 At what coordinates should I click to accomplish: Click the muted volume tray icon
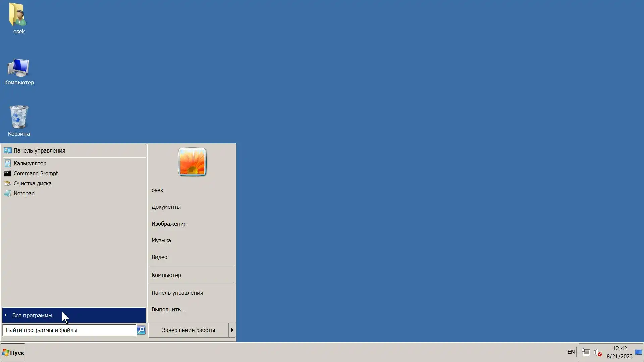pyautogui.click(x=597, y=352)
